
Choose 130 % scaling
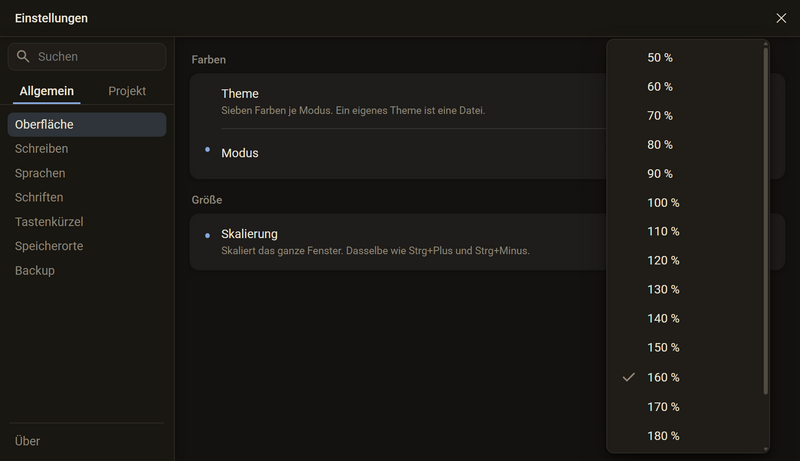tap(685, 290)
